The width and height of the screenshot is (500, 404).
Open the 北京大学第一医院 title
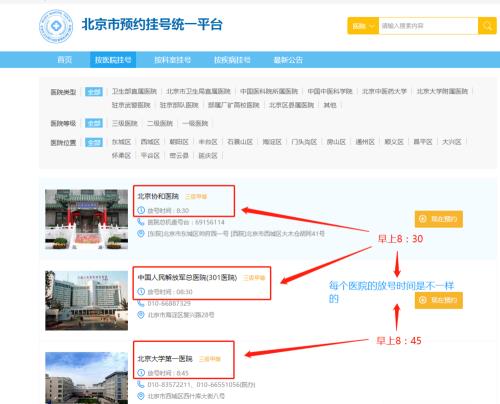(165, 359)
